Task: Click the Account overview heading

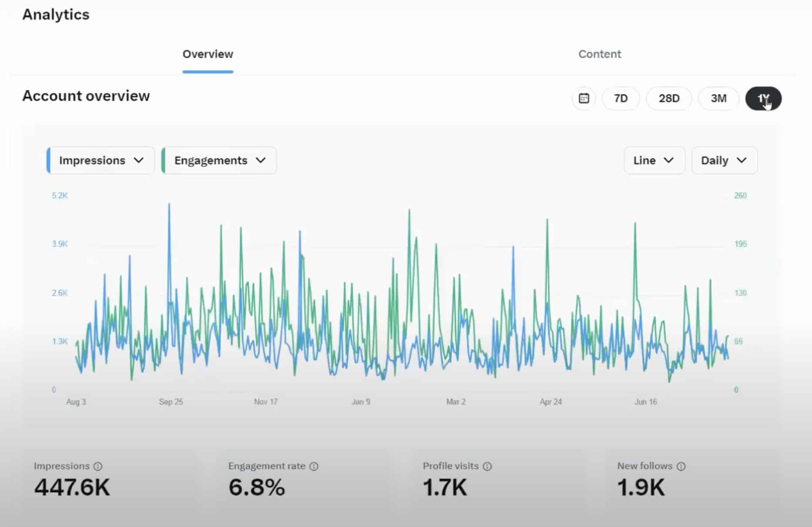Action: point(86,96)
